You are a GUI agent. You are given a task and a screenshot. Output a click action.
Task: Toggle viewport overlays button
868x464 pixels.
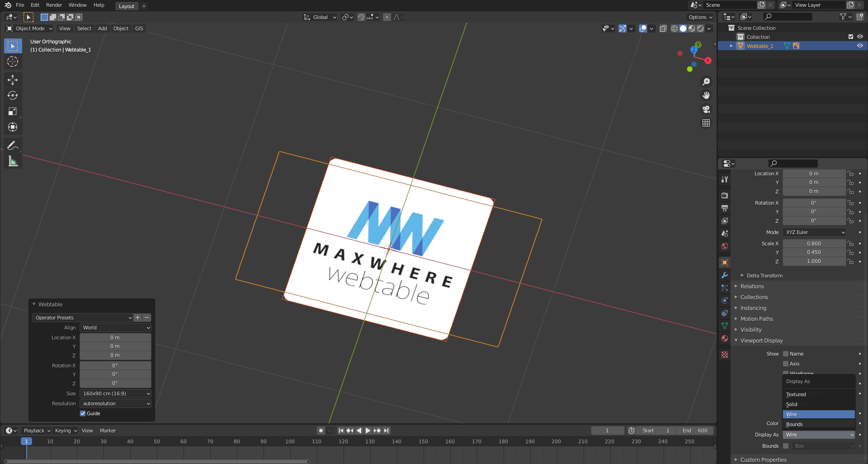point(643,28)
